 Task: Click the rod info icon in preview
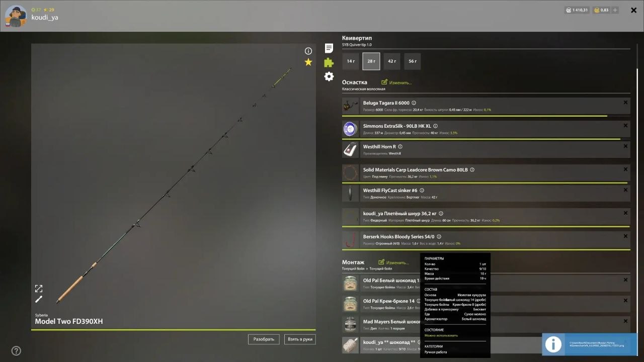coord(308,51)
